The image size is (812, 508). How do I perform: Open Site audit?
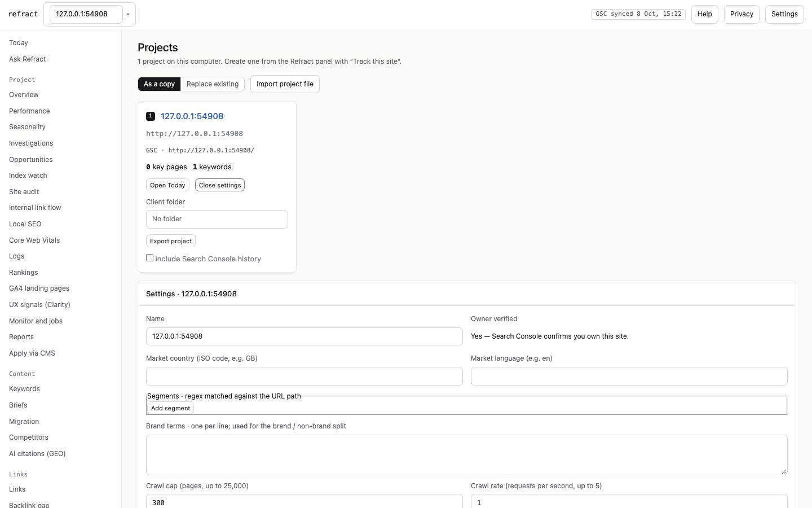point(24,192)
